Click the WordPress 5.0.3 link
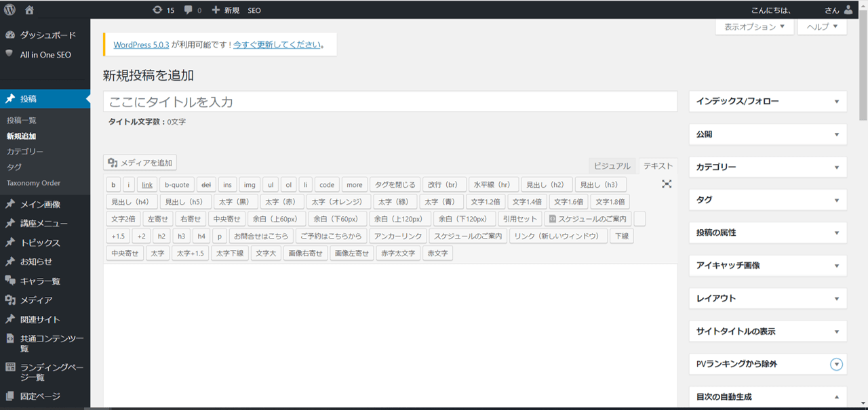This screenshot has height=410, width=868. pos(141,45)
